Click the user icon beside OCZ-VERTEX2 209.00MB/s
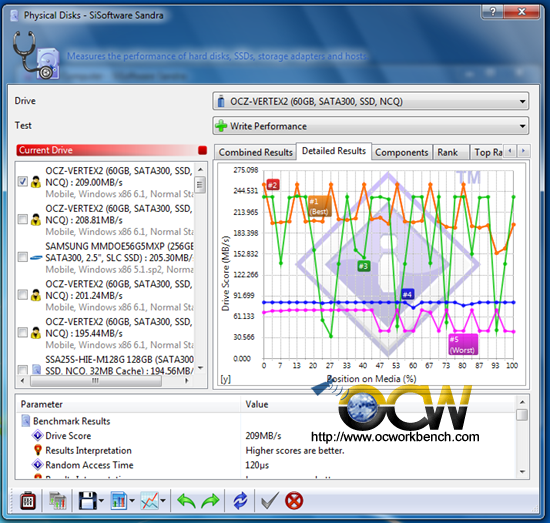Screen dimensions: 550x523 click(36, 182)
